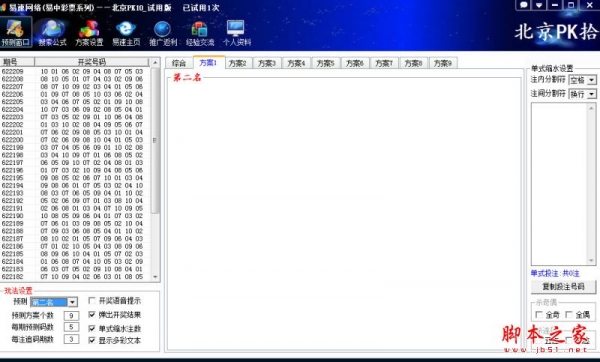This screenshot has height=362, width=600.
Task: Select draw row 622192
Action: [75, 201]
